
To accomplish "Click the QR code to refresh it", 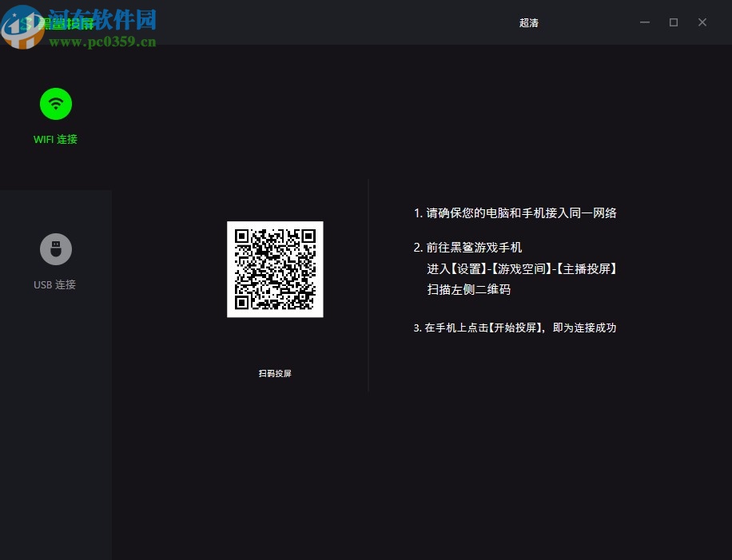I will 275,269.
